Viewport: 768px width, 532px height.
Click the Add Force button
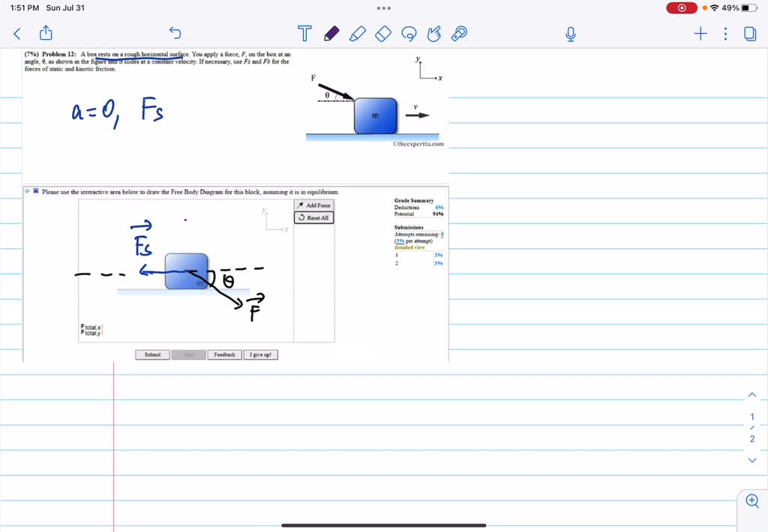(314, 205)
